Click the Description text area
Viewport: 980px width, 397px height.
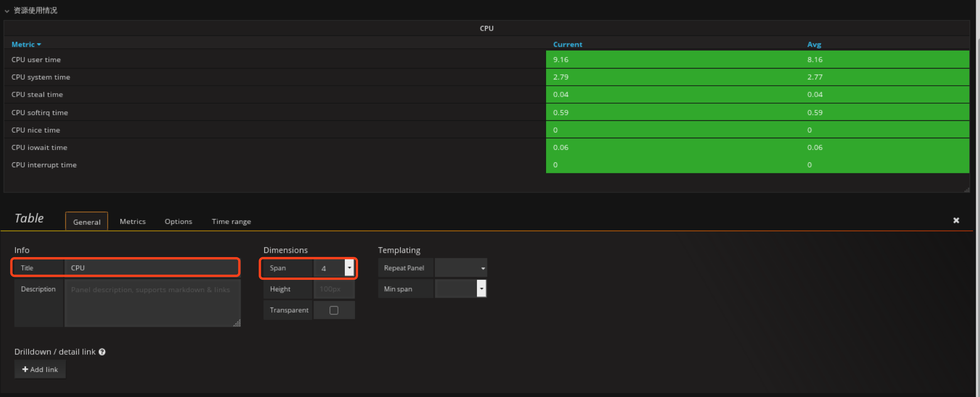[152, 303]
